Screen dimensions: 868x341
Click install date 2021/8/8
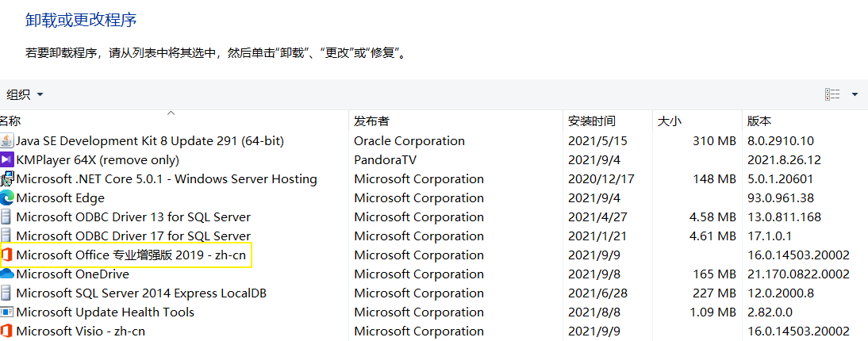click(x=594, y=312)
